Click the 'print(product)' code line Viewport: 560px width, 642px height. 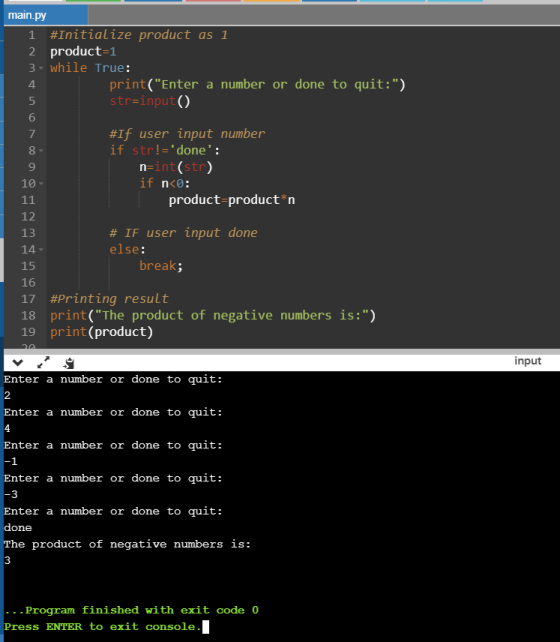tap(102, 332)
